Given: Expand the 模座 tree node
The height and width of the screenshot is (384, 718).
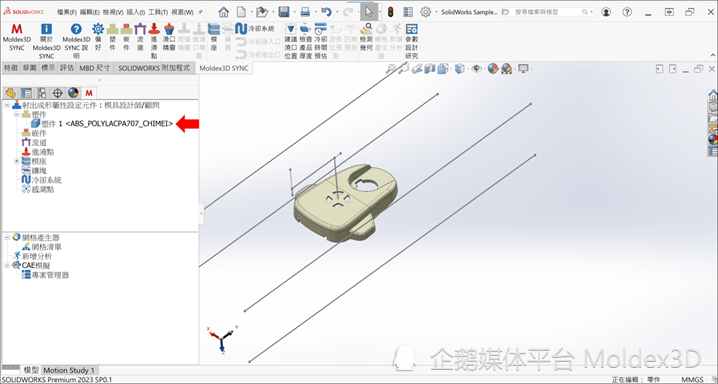Looking at the screenshot, I should (x=16, y=161).
